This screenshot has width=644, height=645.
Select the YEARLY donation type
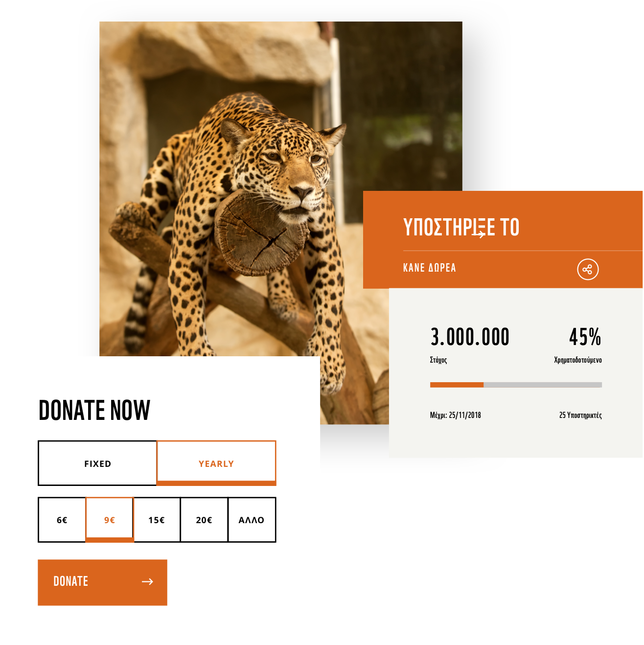[216, 463]
